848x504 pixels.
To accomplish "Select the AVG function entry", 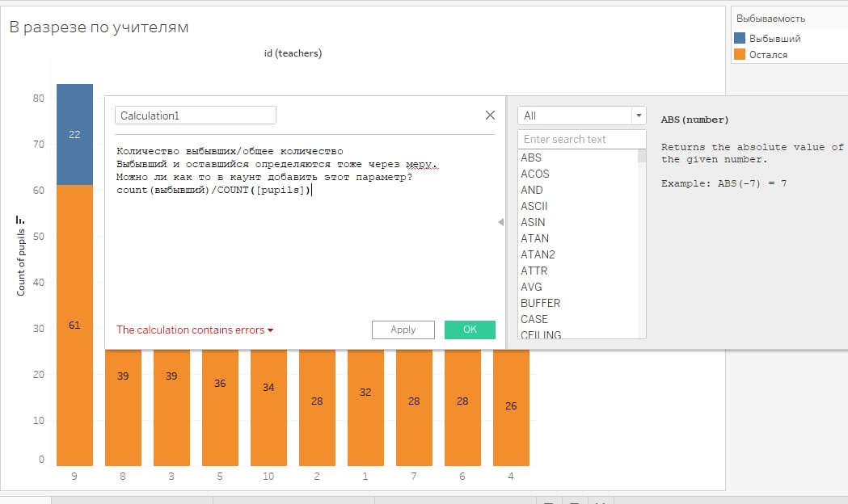I will (x=531, y=287).
